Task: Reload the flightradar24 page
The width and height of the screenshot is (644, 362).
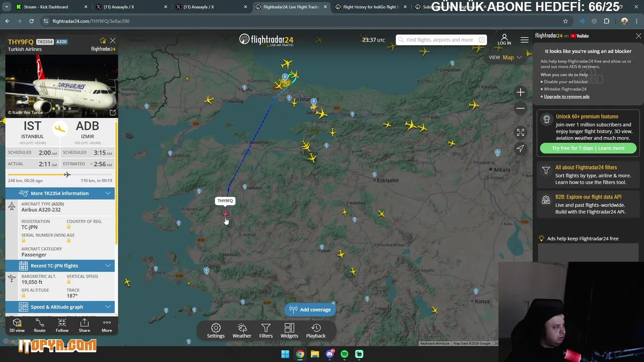Action: 31,21
